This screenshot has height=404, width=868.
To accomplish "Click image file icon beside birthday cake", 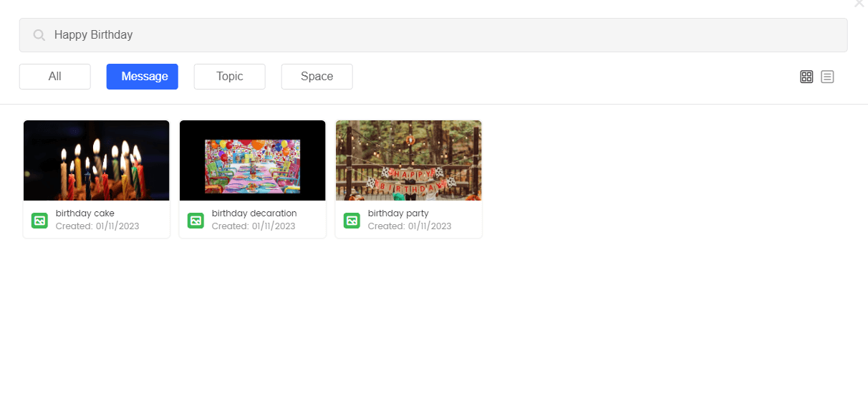I will 39,221.
